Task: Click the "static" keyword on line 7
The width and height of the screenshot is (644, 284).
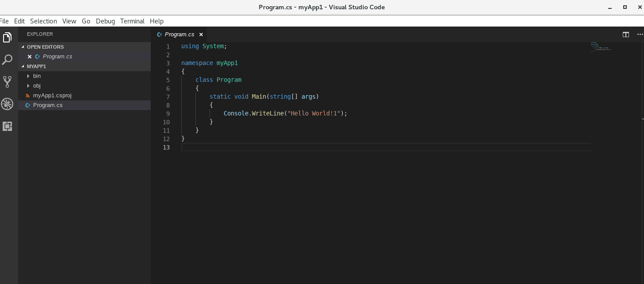Action: point(220,96)
